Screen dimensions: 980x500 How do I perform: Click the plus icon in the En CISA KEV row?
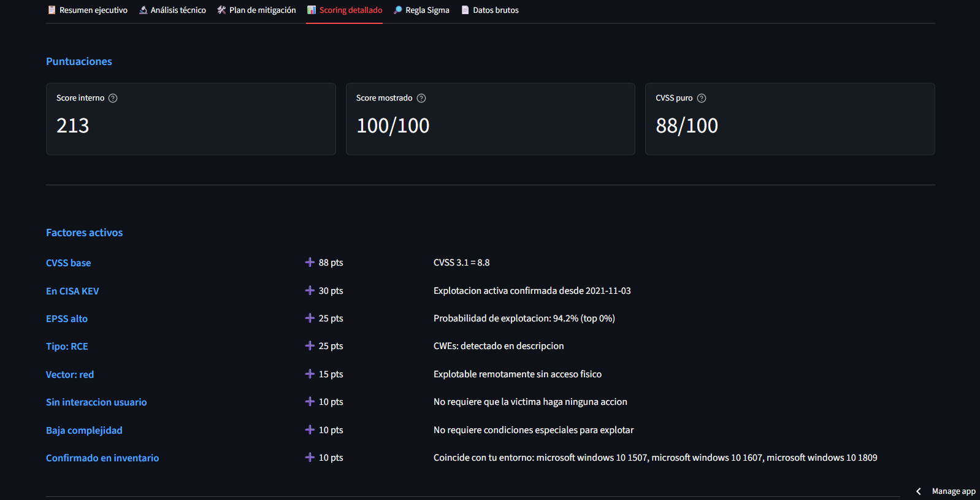point(310,291)
